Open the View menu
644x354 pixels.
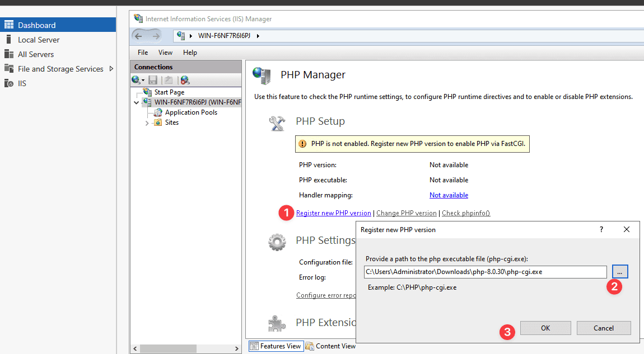165,53
